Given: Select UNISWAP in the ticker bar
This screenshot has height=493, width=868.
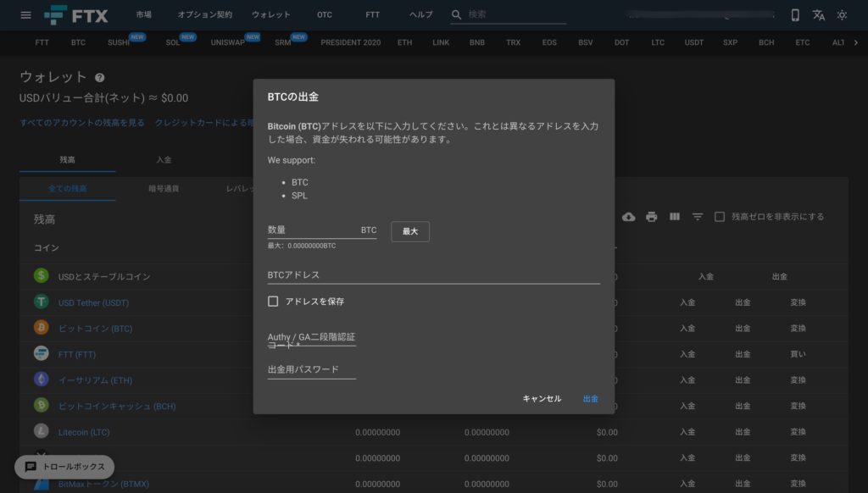Looking at the screenshot, I should click(x=227, y=42).
